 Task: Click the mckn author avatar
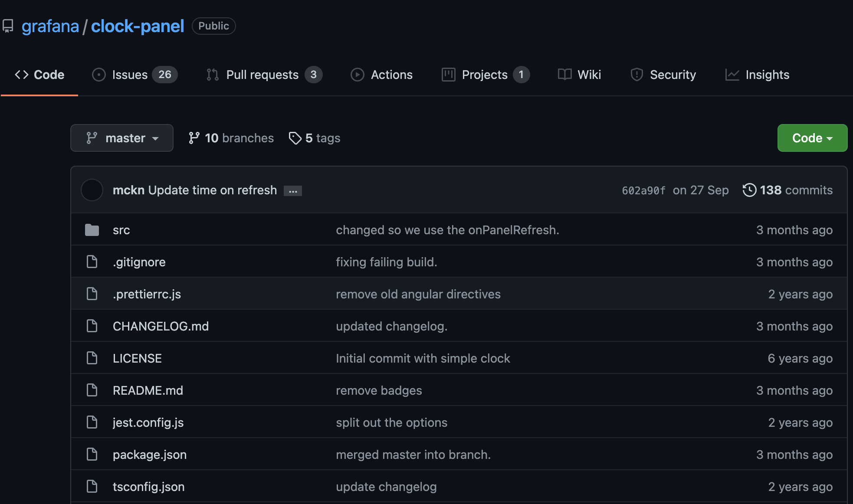(92, 190)
